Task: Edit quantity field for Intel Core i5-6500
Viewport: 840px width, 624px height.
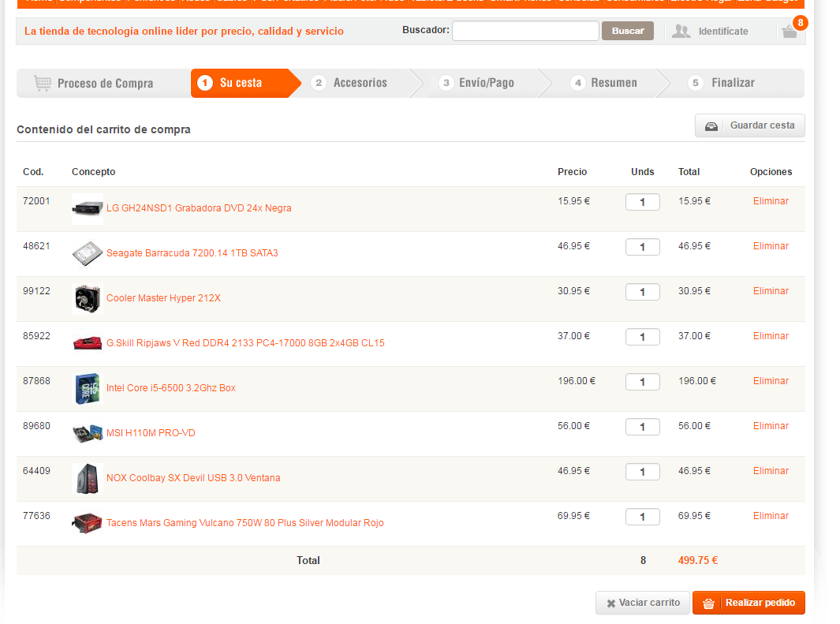Action: coord(642,383)
